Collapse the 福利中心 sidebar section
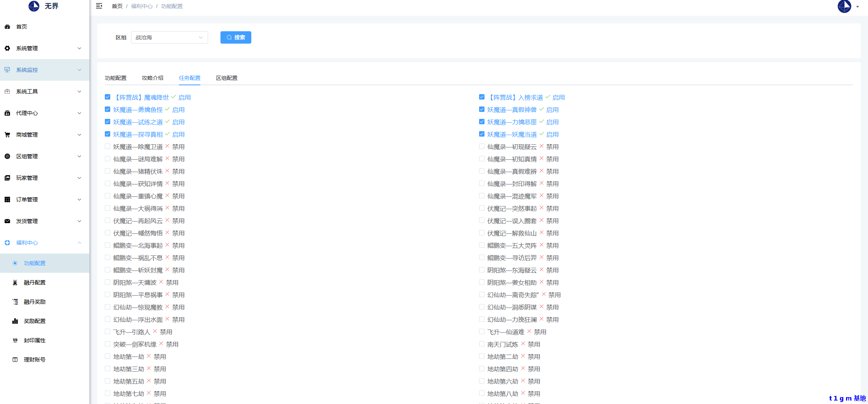 pyautogui.click(x=44, y=243)
